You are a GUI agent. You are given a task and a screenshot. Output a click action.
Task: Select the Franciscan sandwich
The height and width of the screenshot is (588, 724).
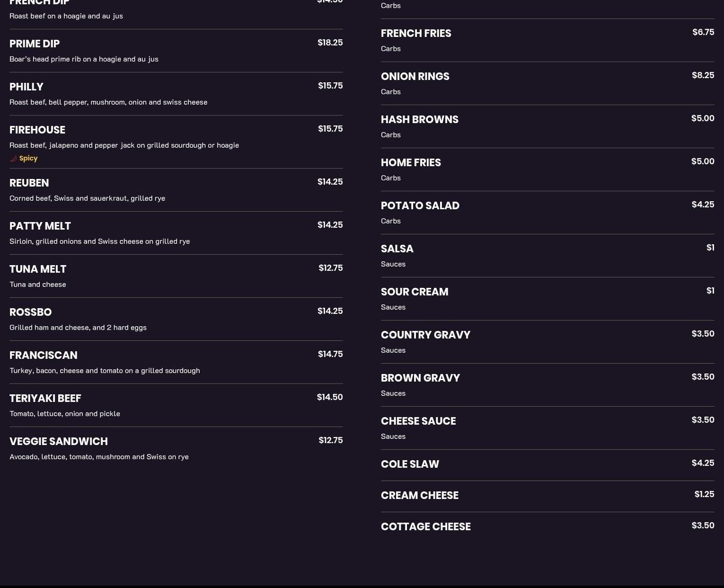[x=44, y=356]
